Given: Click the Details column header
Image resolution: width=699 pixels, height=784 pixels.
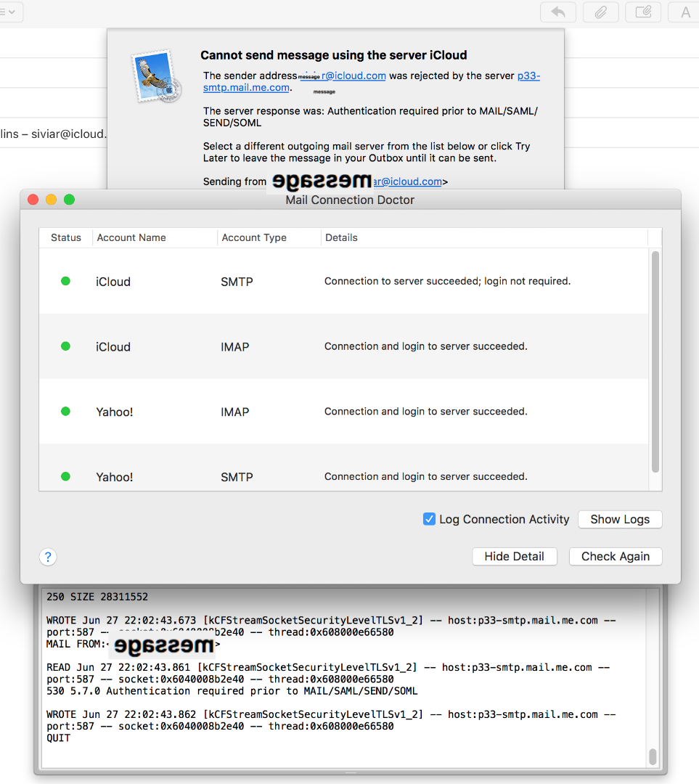Looking at the screenshot, I should (x=484, y=237).
